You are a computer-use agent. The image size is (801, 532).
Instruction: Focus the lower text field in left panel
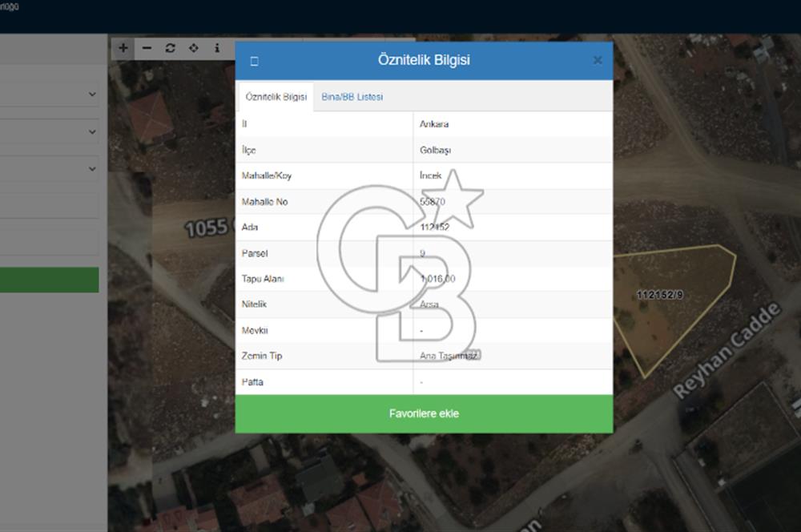click(50, 242)
